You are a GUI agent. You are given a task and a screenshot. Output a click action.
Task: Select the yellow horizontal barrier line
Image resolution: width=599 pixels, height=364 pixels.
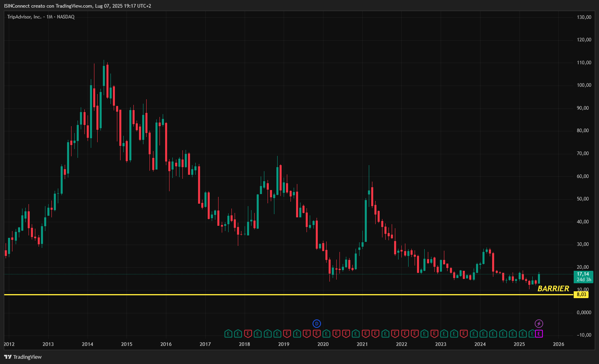[288, 294]
